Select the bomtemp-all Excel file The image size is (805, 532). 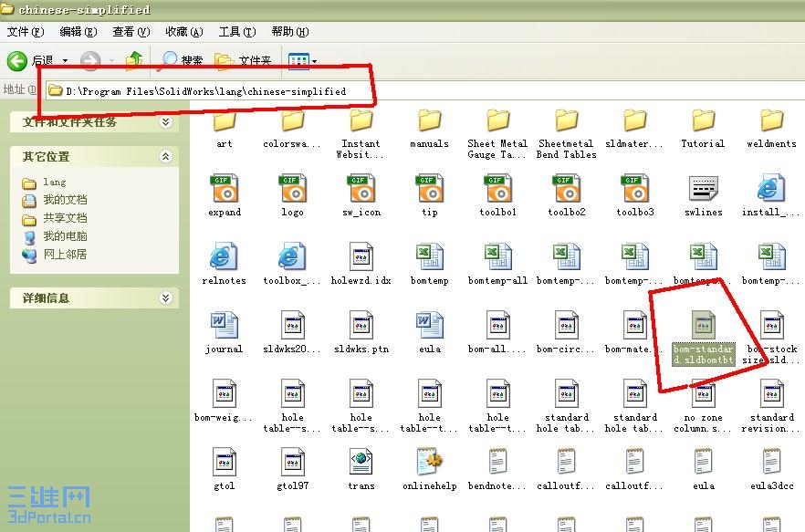tap(498, 264)
